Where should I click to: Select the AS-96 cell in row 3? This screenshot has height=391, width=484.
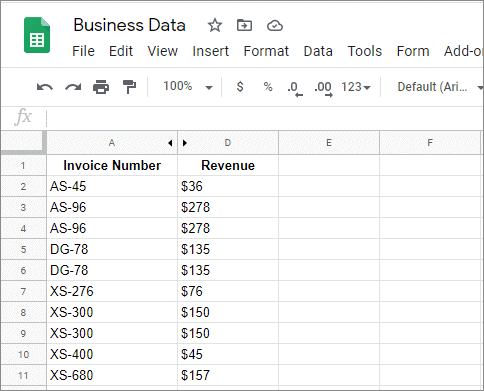112,207
